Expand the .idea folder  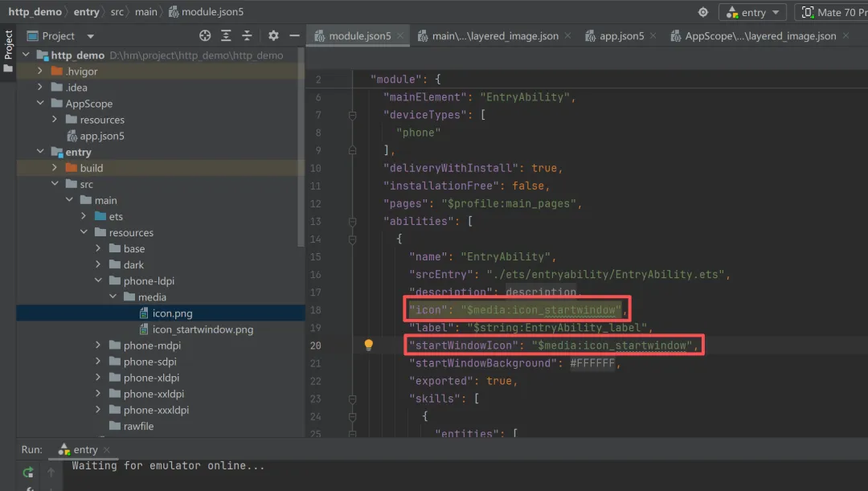point(40,87)
